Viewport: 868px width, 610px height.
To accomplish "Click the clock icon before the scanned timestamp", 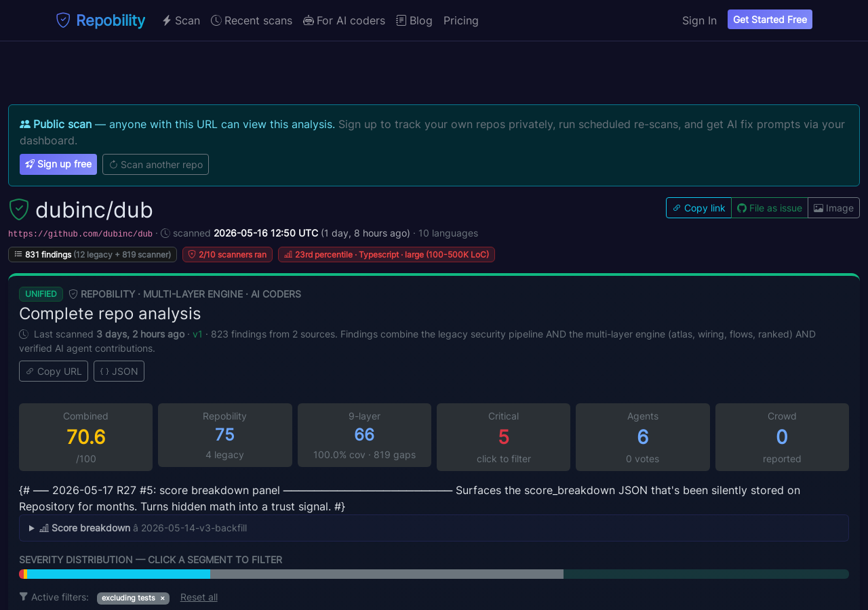I will pyautogui.click(x=165, y=233).
